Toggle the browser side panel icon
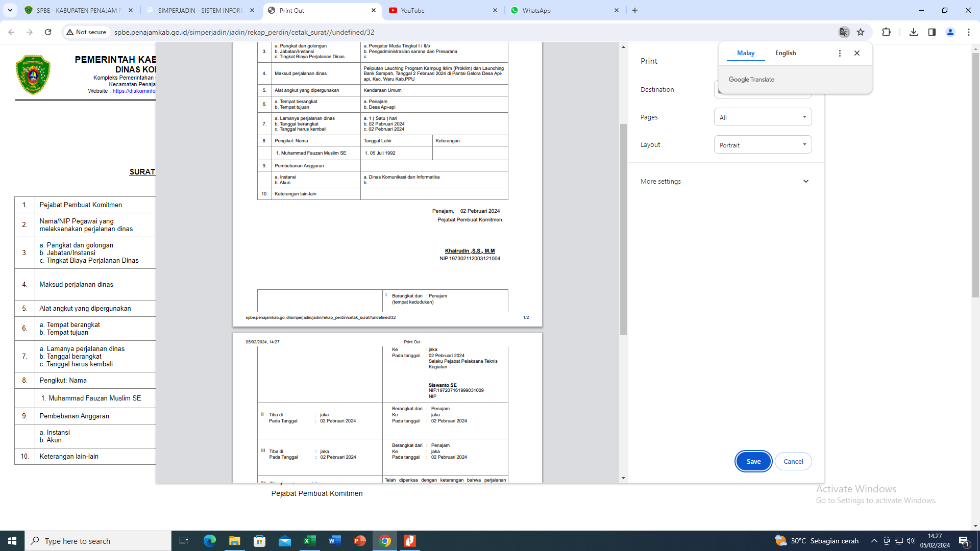 click(x=932, y=32)
